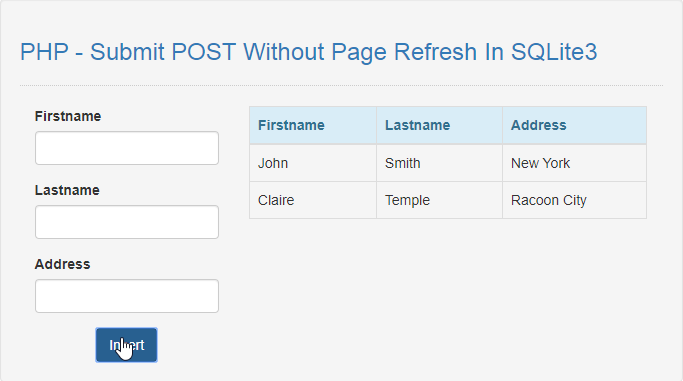The image size is (683, 381).
Task: Click the Insert button
Action: point(126,345)
